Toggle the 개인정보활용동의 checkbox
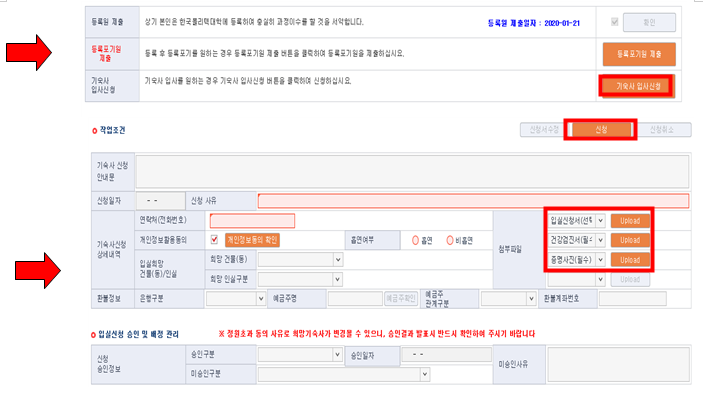The height and width of the screenshot is (396, 703). [x=214, y=239]
